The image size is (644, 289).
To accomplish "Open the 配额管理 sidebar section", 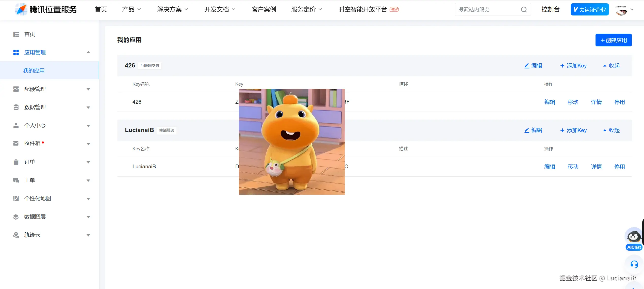I will click(35, 89).
